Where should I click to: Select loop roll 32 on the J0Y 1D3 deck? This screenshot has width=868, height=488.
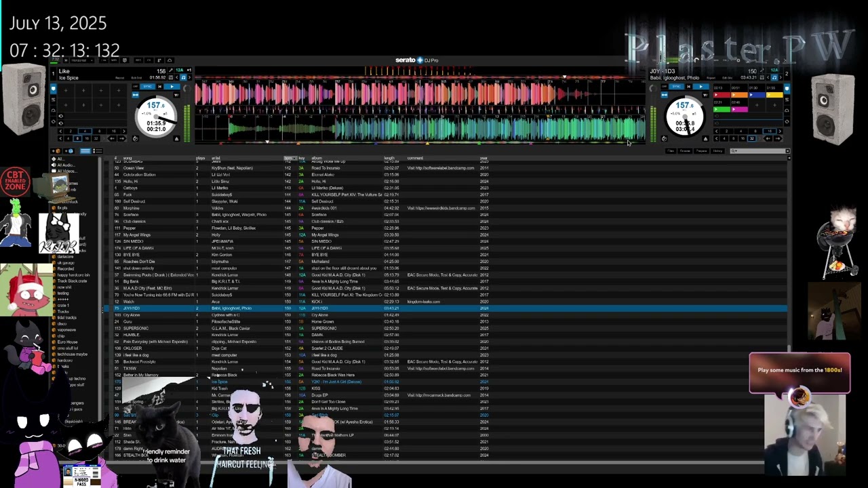click(751, 138)
